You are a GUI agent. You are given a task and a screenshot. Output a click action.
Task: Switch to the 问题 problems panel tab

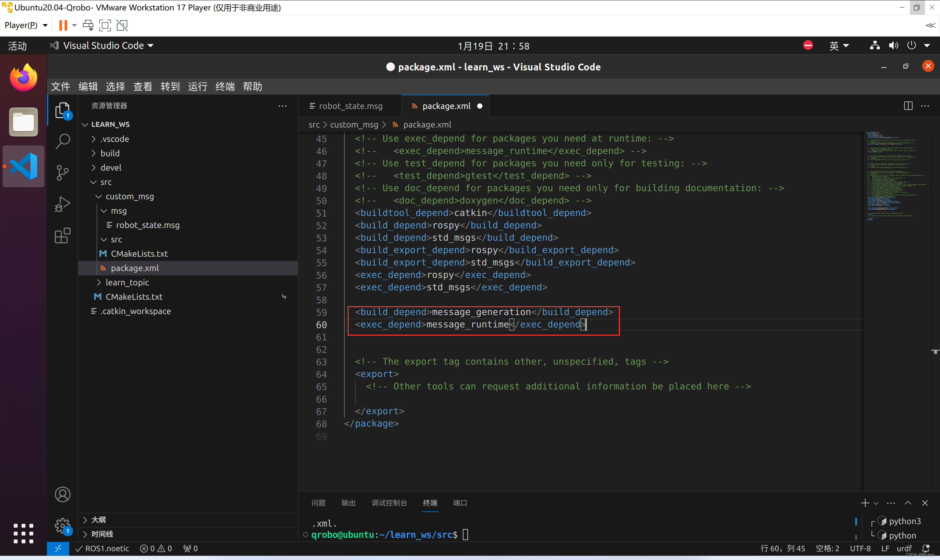(x=318, y=503)
